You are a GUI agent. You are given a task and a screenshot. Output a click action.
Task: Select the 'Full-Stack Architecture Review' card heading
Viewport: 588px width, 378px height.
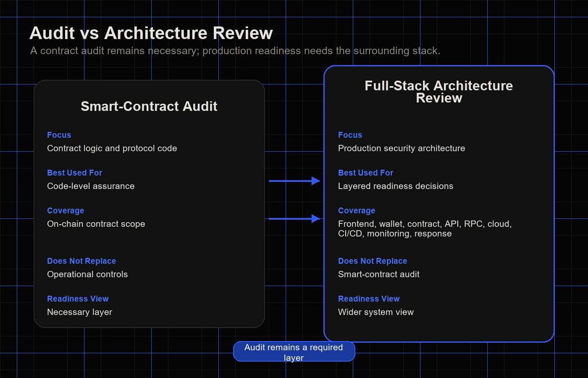tap(439, 92)
